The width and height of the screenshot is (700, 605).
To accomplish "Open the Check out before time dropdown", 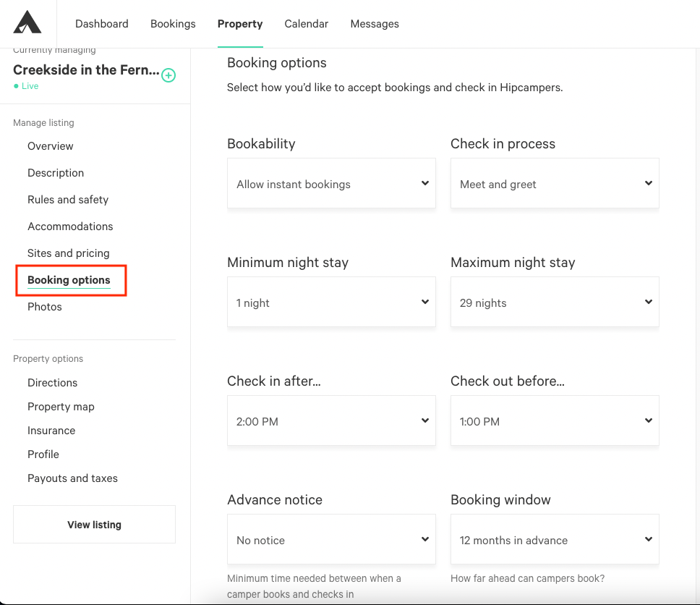I will (555, 420).
